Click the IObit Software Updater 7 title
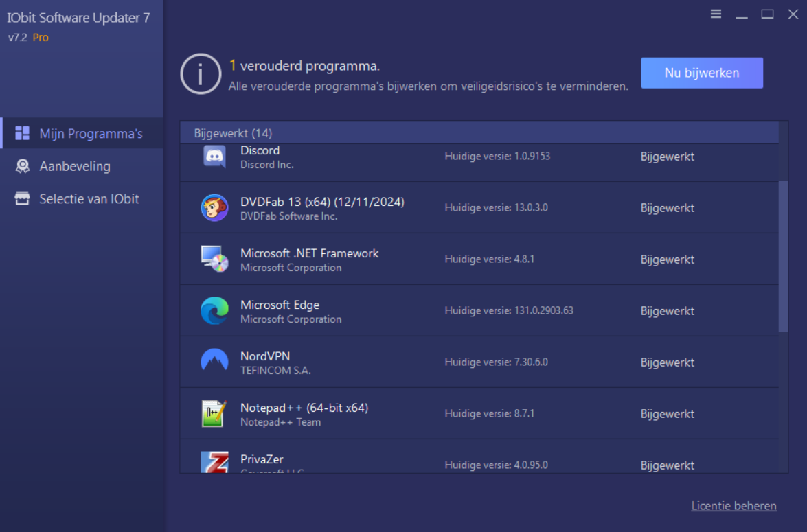Viewport: 807px width, 532px height. (x=79, y=18)
